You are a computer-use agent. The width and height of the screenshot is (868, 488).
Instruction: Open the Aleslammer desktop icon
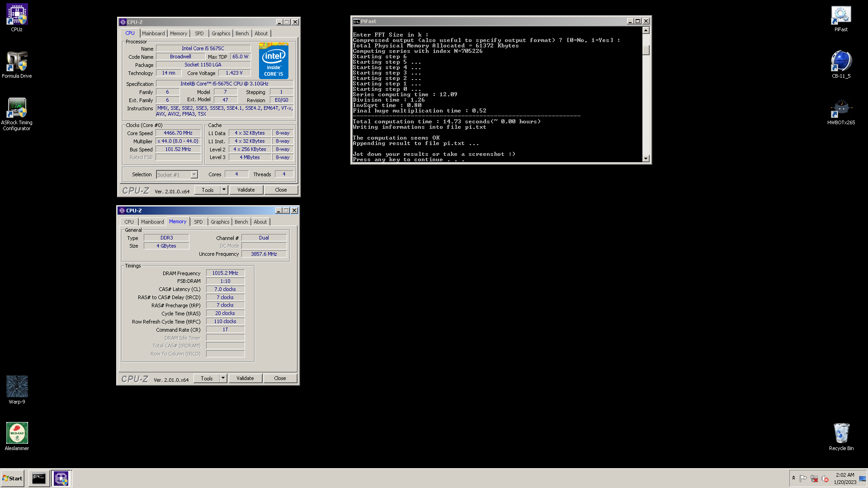coord(17,436)
